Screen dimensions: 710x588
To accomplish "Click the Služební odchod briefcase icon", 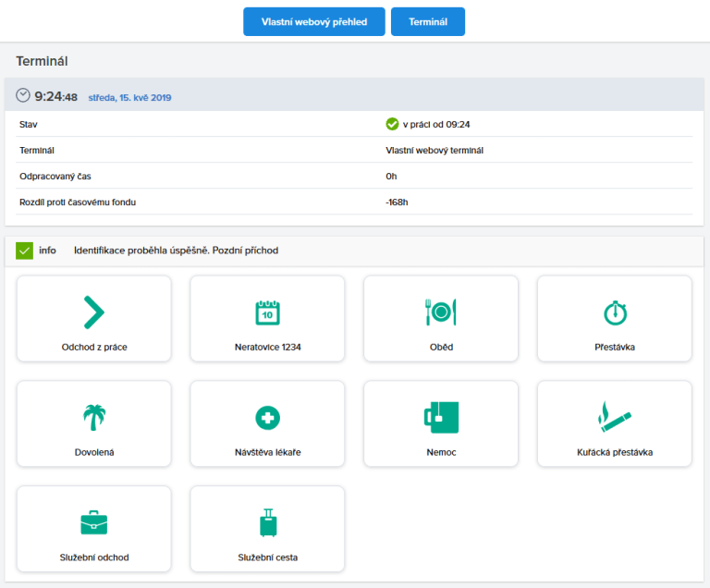I will point(93,523).
